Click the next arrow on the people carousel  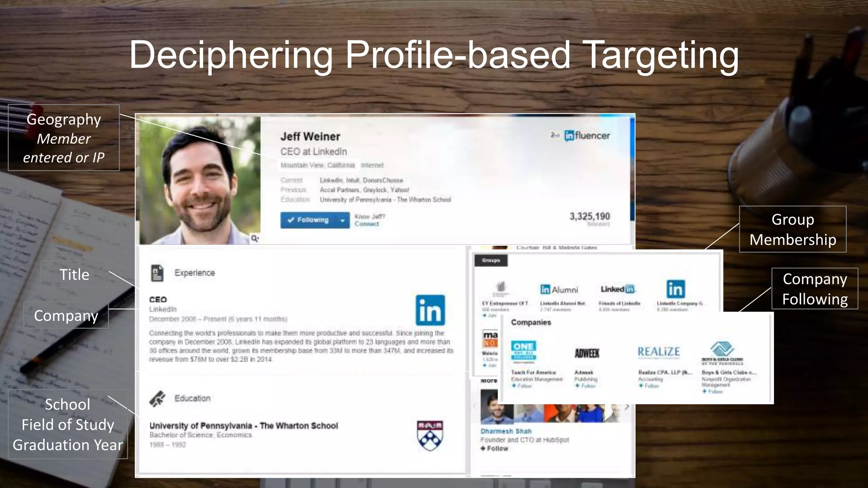pos(626,407)
